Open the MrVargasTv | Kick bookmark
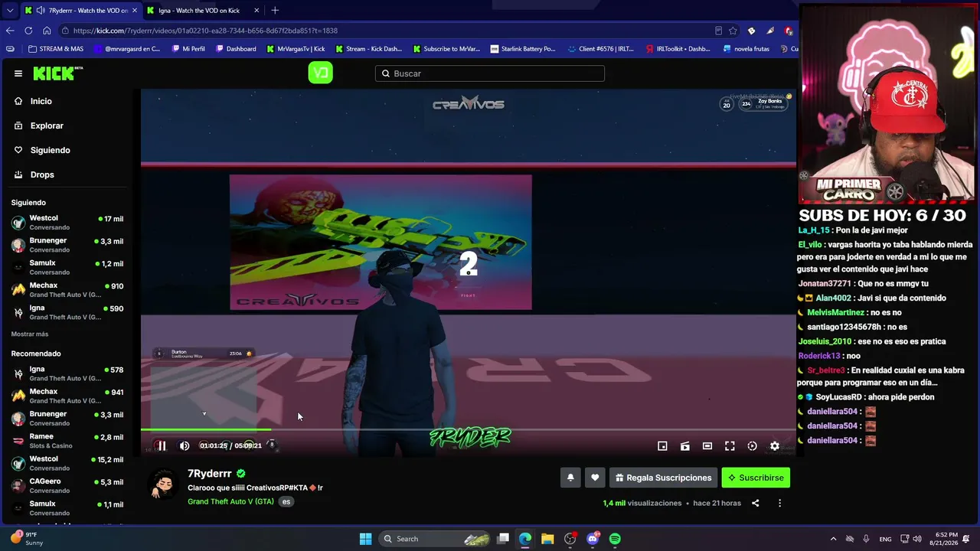The width and height of the screenshot is (980, 551). (x=296, y=49)
